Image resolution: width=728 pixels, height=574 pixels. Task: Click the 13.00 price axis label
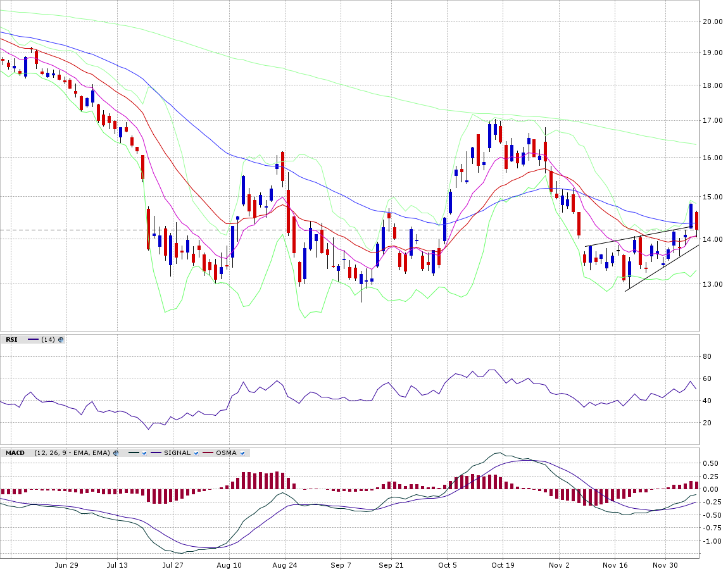tap(713, 284)
